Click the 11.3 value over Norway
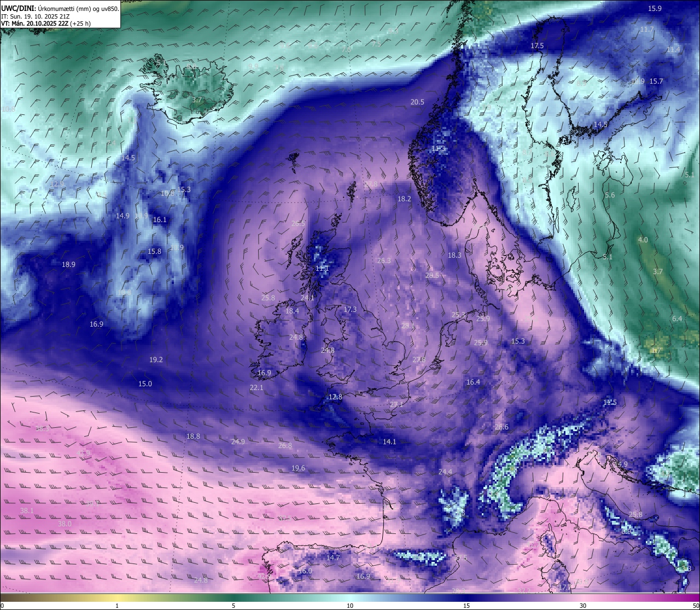The width and height of the screenshot is (700, 610). coord(438,149)
